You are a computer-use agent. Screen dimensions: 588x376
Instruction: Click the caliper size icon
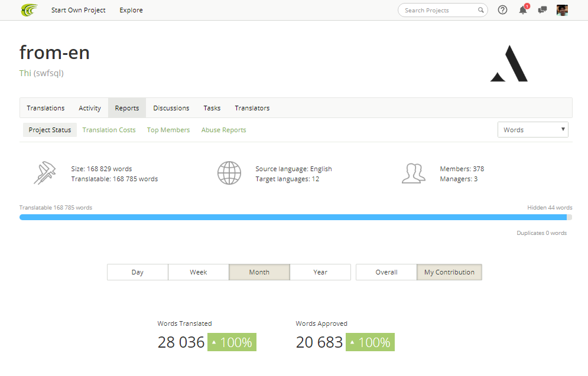click(45, 172)
